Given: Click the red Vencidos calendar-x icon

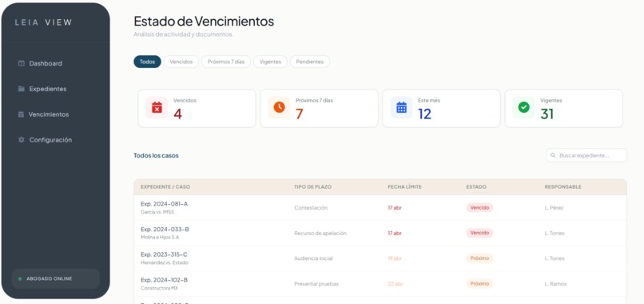Looking at the screenshot, I should coord(157,107).
